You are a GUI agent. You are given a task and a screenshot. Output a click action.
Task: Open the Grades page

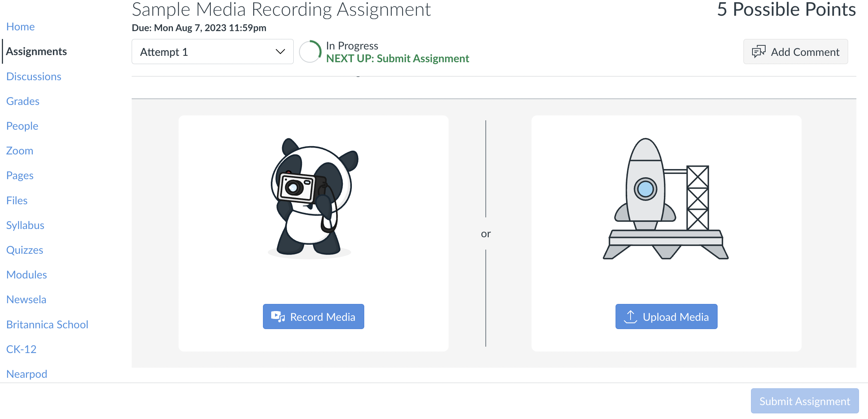23,101
